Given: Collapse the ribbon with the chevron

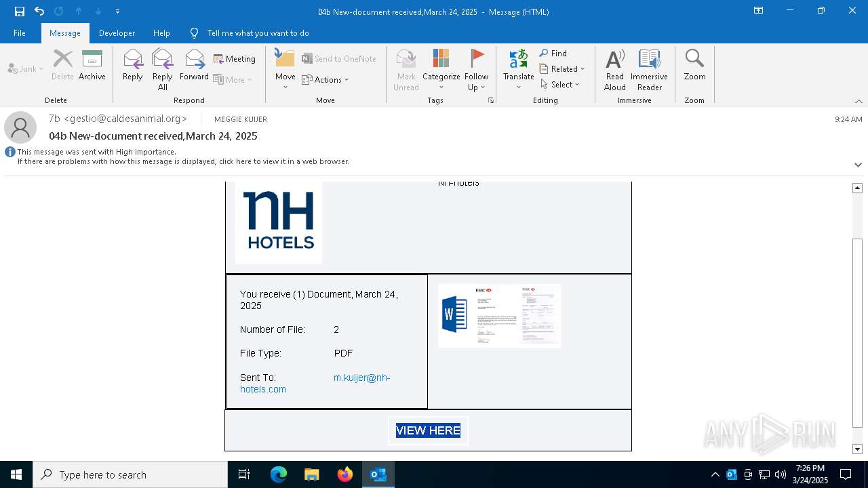Looking at the screenshot, I should [859, 101].
